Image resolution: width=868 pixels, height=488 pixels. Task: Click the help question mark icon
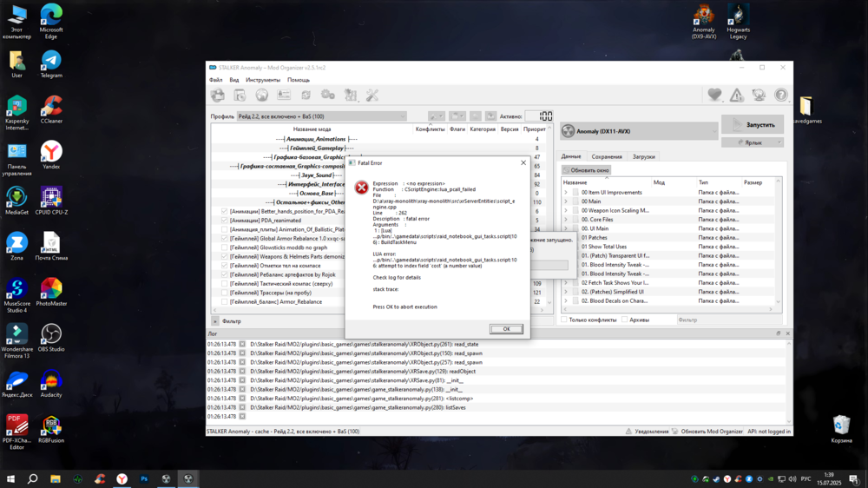(x=780, y=96)
